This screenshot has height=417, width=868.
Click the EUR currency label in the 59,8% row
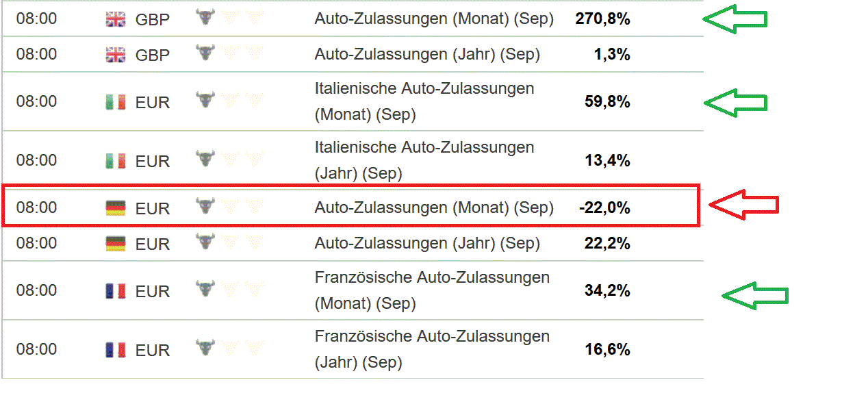(152, 103)
